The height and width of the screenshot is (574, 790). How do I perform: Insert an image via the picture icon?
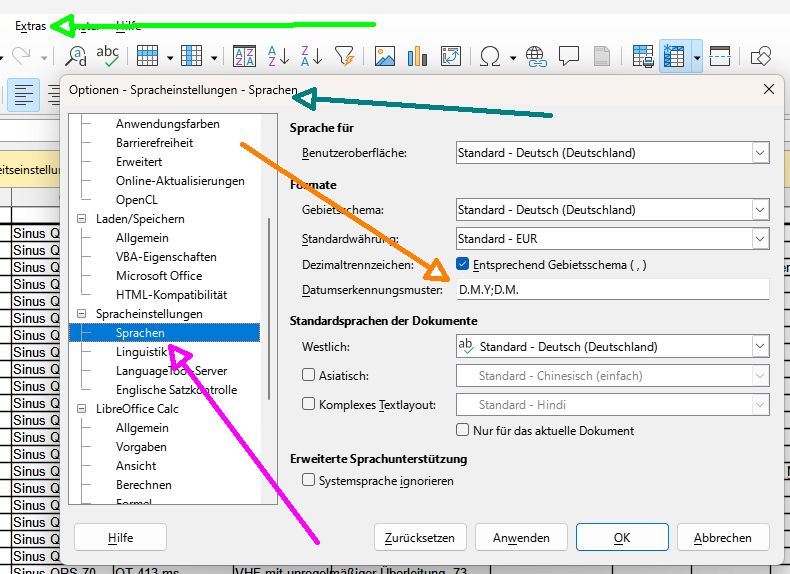point(385,56)
